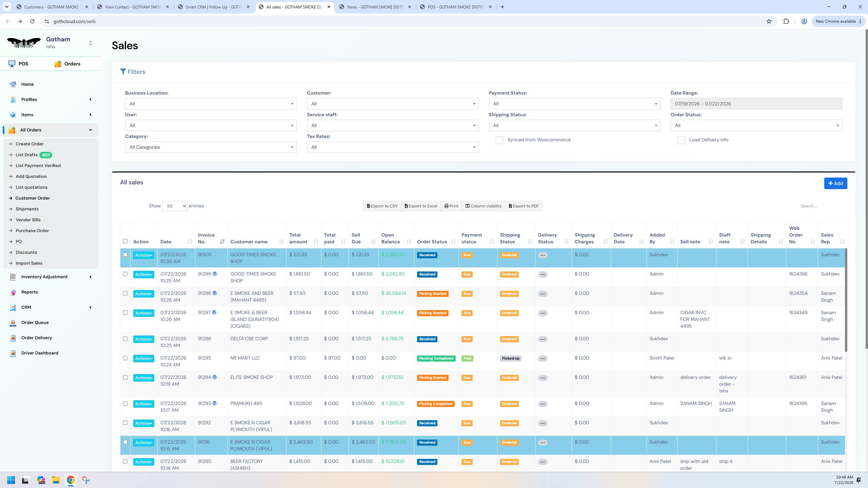Image resolution: width=868 pixels, height=488 pixels.
Task: Open Reports from the sidebar
Action: (x=29, y=292)
